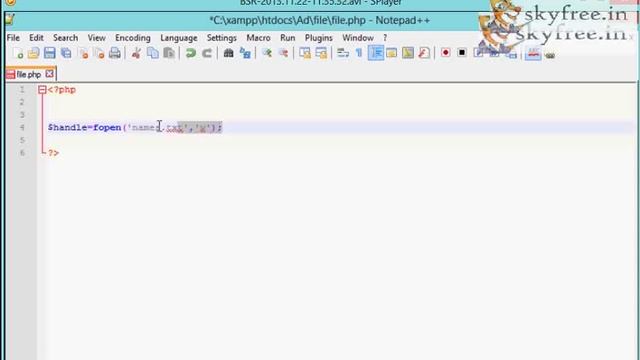Screen dimensions: 640x360
Task: Open the Window menu
Action: (358, 38)
